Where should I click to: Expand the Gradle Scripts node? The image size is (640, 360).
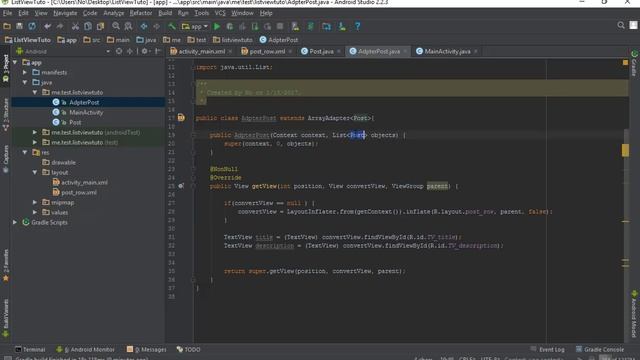pos(15,222)
